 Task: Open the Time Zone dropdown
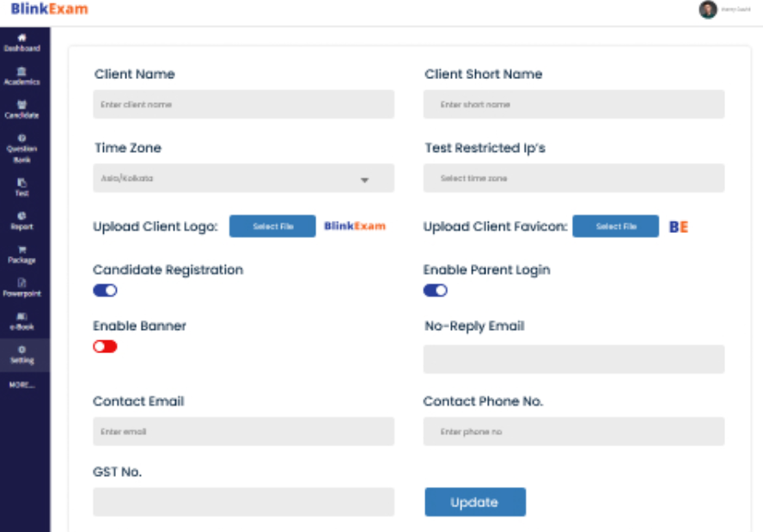365,178
